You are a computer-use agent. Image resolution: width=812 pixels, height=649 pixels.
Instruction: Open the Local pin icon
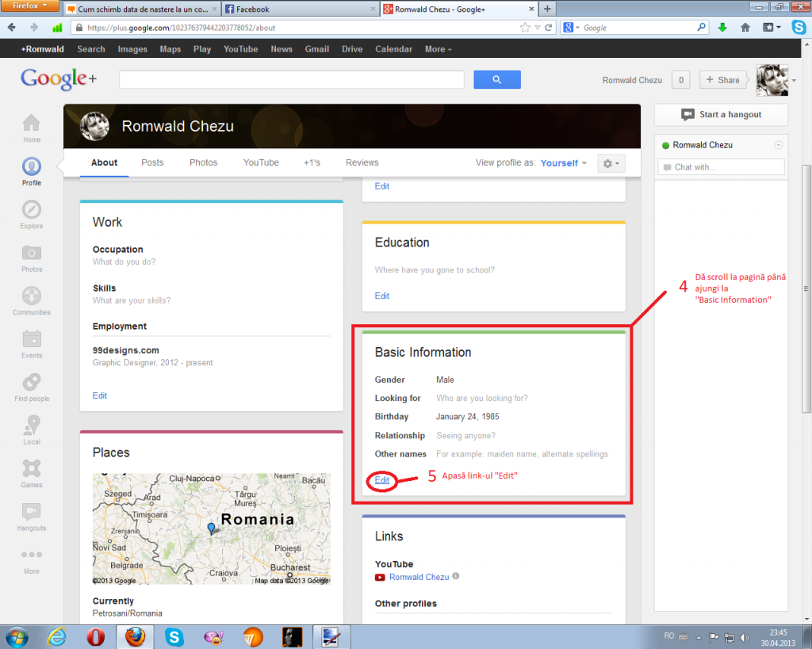[32, 430]
